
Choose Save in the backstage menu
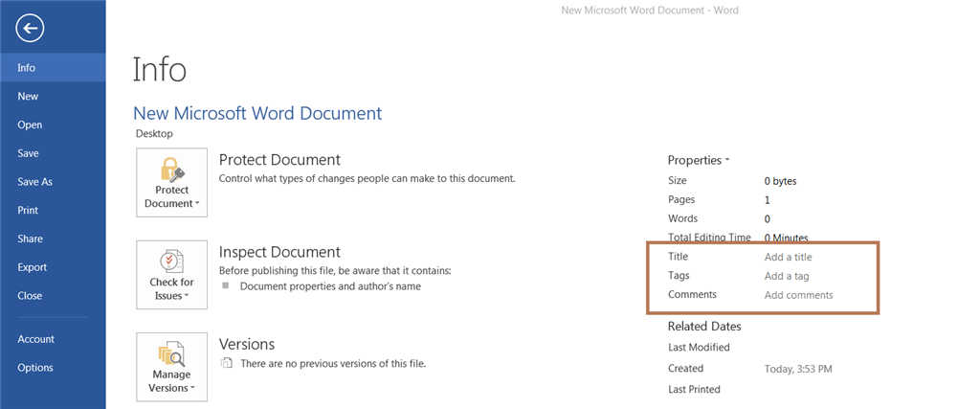tap(53, 153)
